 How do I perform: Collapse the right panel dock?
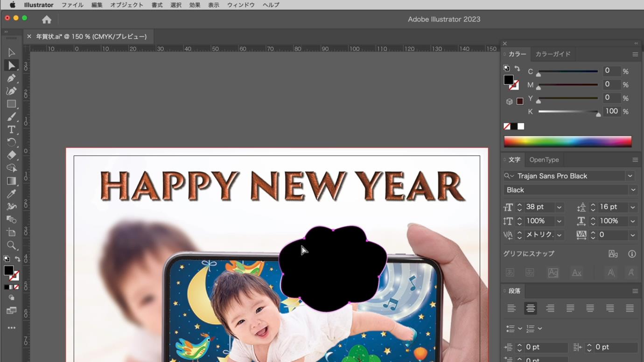(636, 43)
